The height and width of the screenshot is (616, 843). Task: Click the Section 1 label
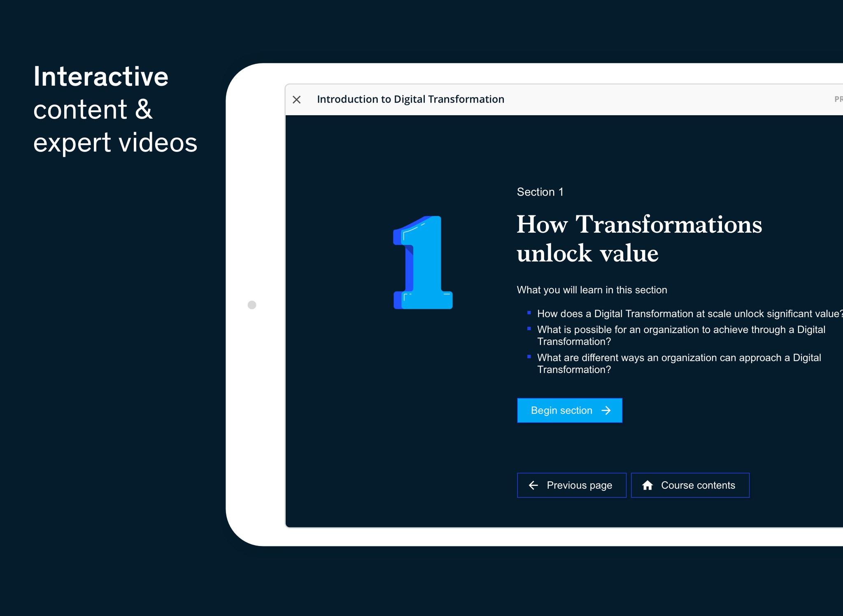coord(540,192)
